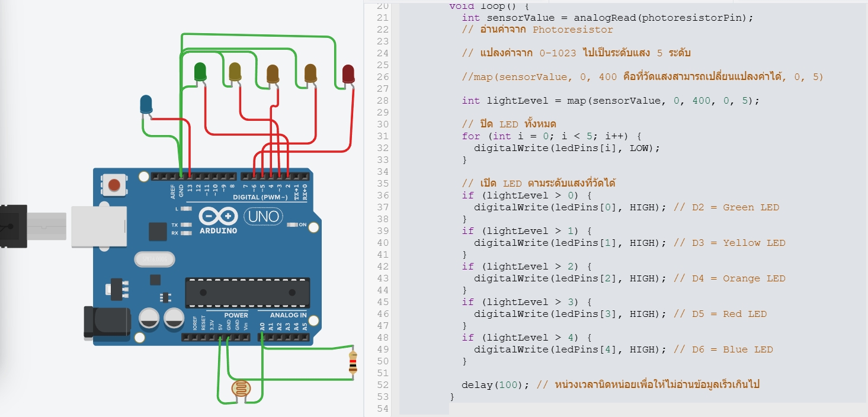Click the 'if (lightLevel > 0)' line
868x417 pixels.
527,195
